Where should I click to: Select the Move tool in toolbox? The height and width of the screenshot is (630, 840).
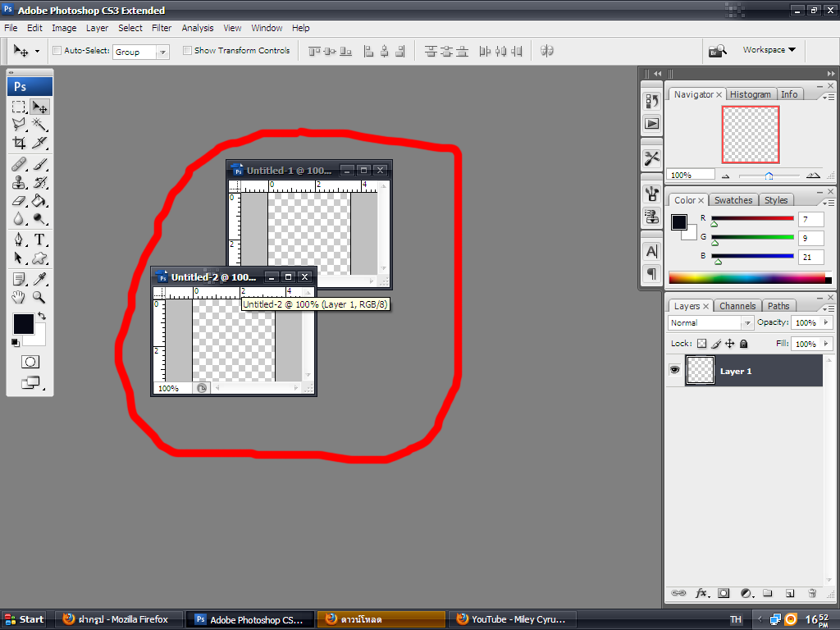[x=39, y=107]
